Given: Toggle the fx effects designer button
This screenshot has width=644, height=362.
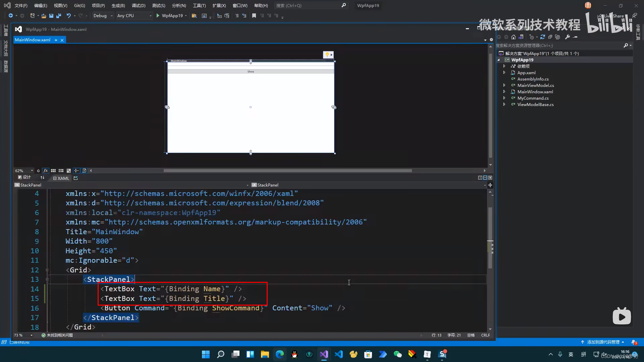Looking at the screenshot, I should point(46,171).
